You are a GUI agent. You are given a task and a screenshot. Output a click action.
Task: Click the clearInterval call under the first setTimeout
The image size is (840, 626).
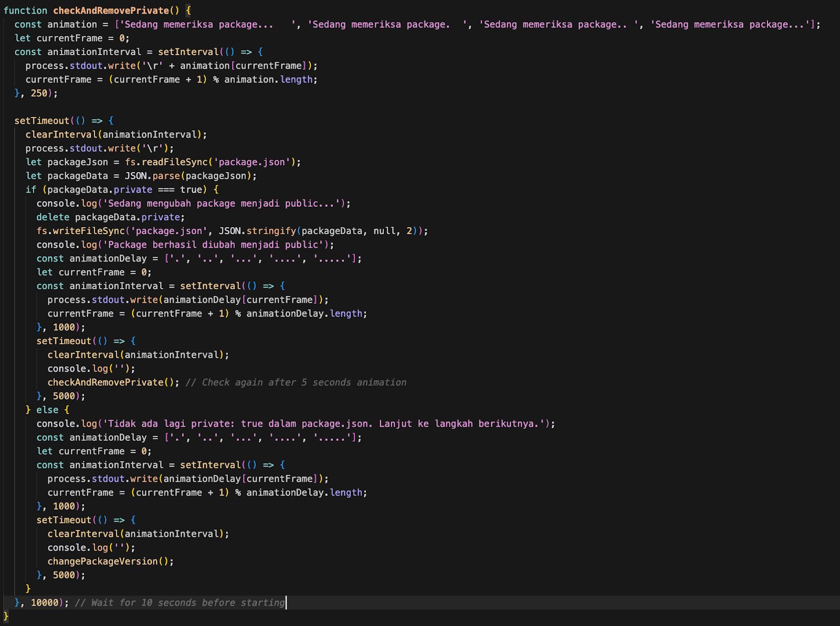tap(61, 135)
